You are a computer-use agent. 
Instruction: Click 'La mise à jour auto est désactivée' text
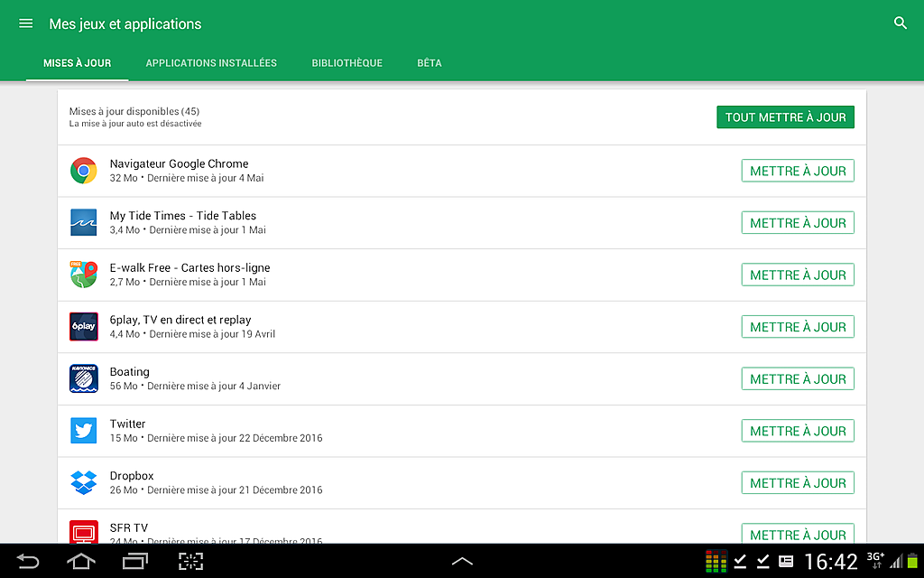coord(135,123)
